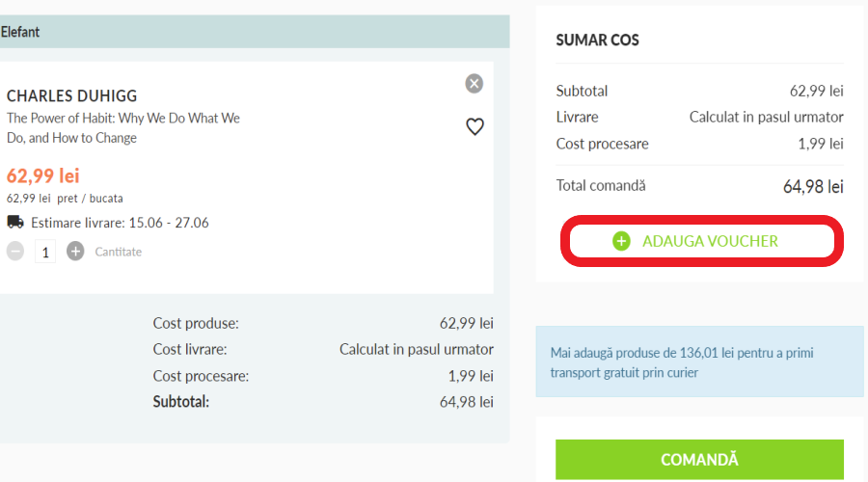Increase quantity with the plus button

75,252
